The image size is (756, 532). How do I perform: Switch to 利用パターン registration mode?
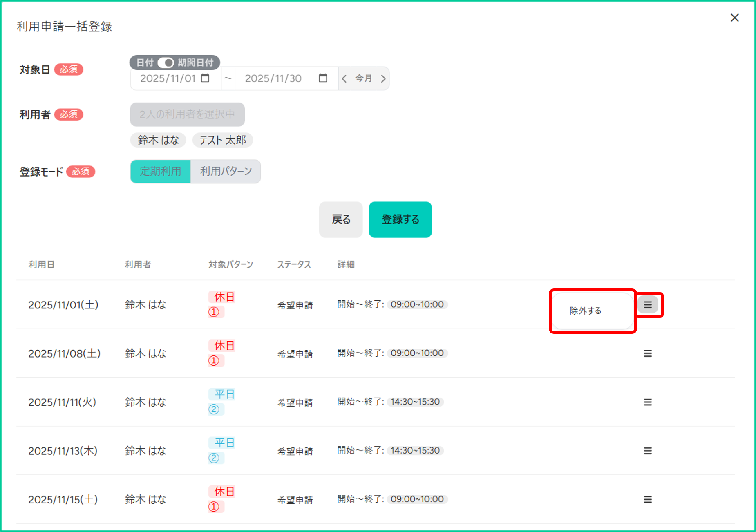pyautogui.click(x=226, y=172)
